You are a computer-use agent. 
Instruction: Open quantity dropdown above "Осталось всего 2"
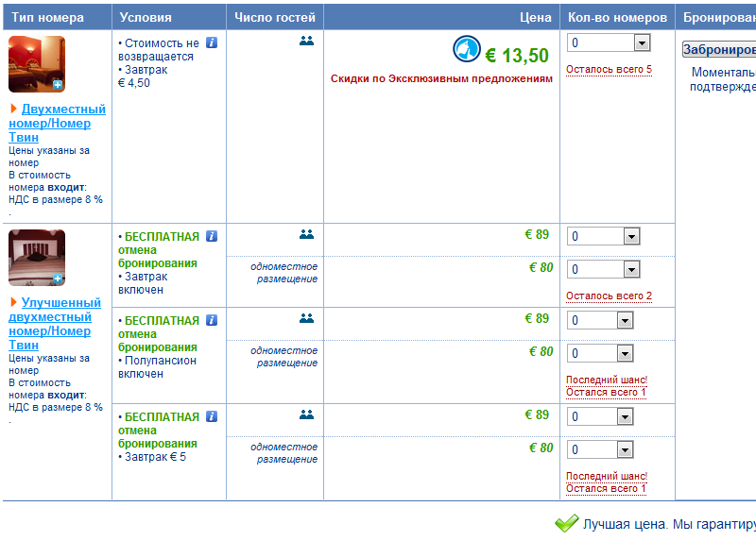(x=624, y=270)
